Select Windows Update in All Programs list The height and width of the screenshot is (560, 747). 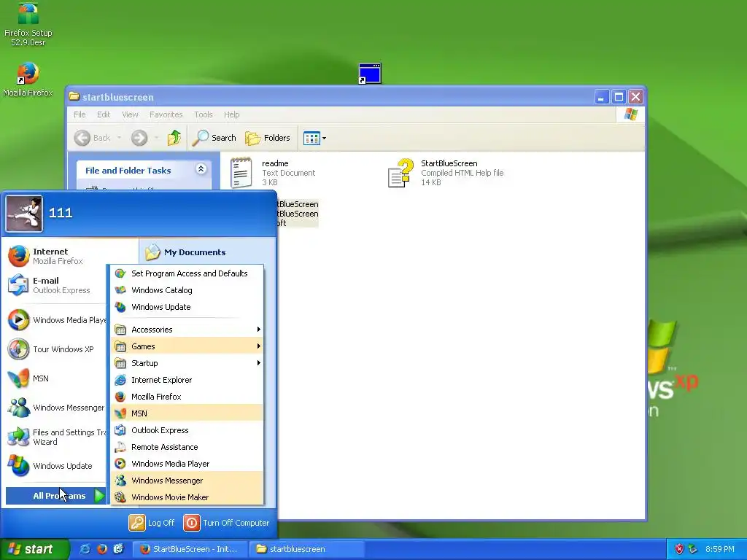pos(187,307)
